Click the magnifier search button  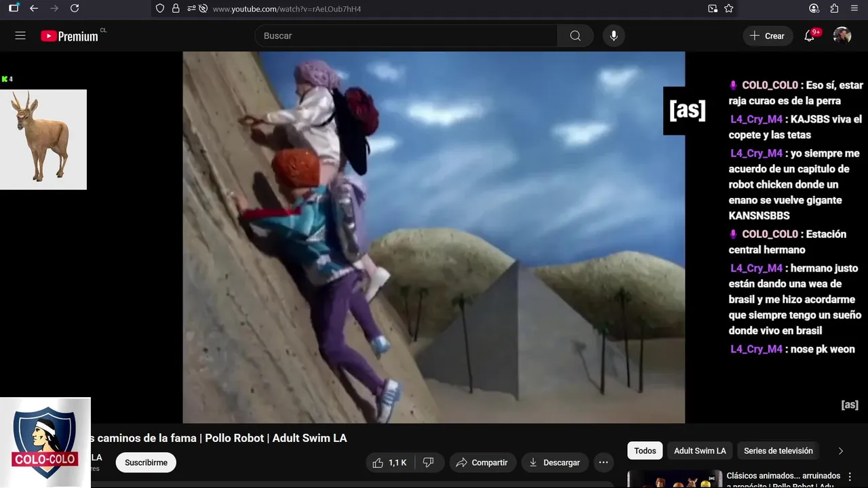point(575,36)
